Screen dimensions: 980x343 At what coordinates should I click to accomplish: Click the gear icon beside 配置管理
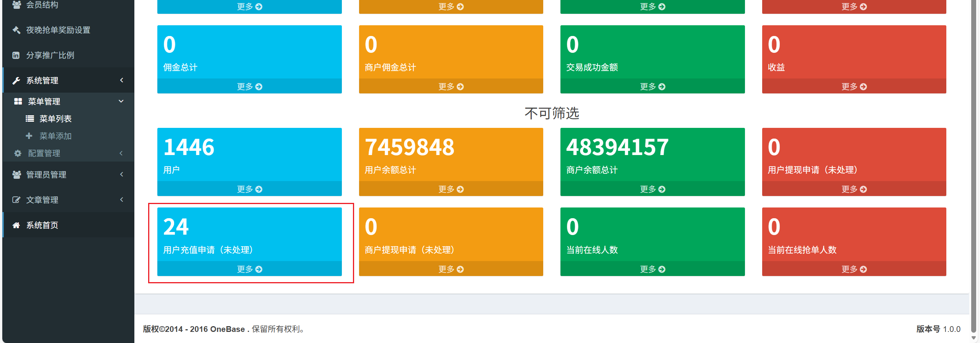(18, 153)
